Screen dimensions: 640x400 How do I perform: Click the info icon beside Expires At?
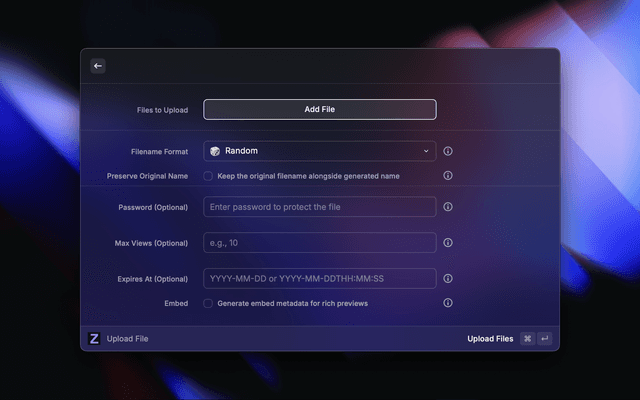click(448, 279)
